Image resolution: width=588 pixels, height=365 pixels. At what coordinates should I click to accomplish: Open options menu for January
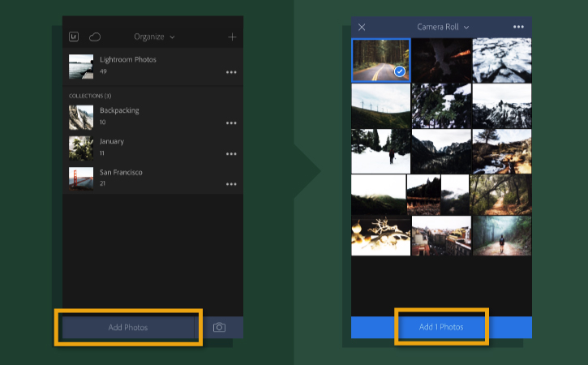[x=231, y=154]
